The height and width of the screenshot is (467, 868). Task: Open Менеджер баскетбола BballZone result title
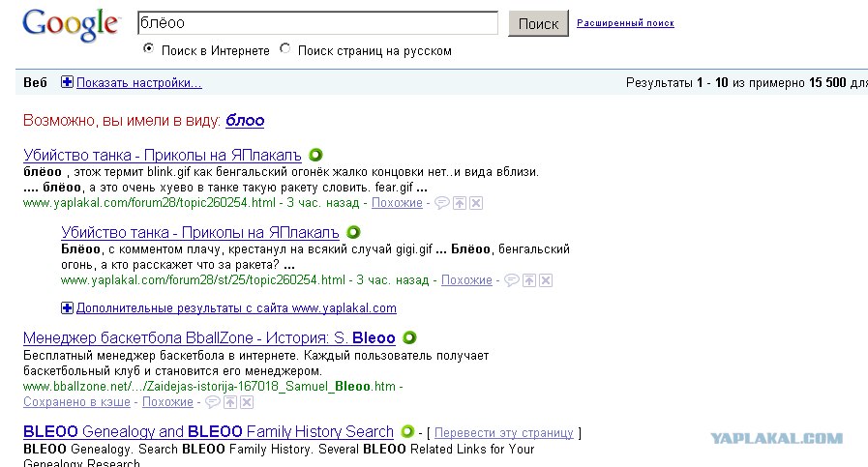pyautogui.click(x=209, y=338)
